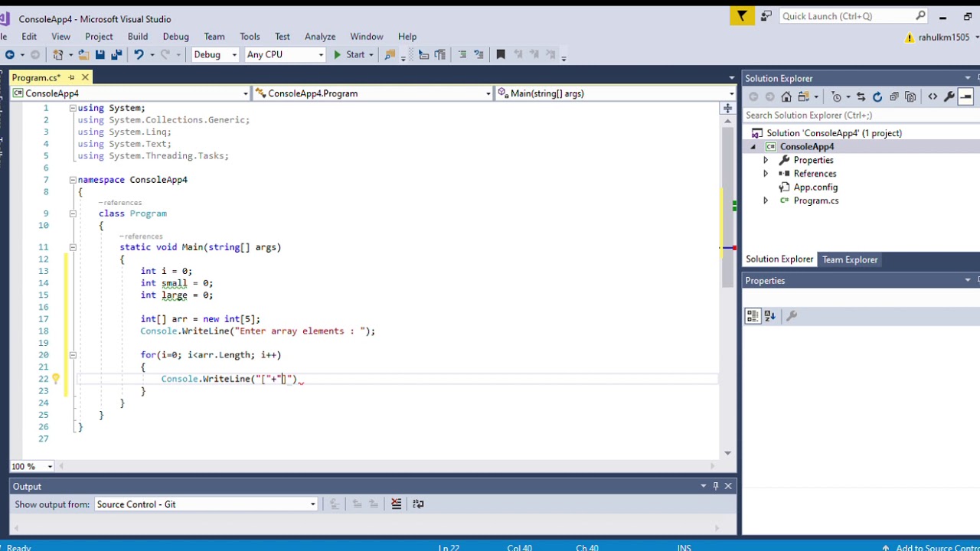Click the notifications flag icon
This screenshot has width=980, height=551.
point(742,16)
